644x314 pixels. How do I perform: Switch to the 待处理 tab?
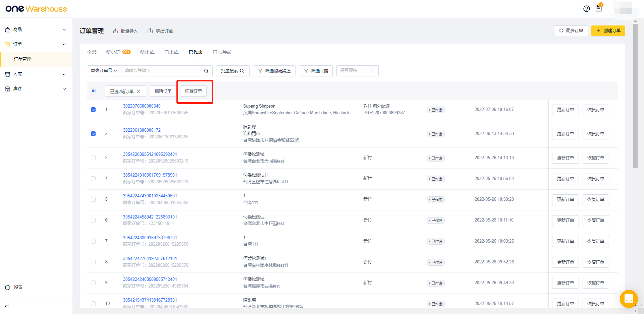[113, 52]
